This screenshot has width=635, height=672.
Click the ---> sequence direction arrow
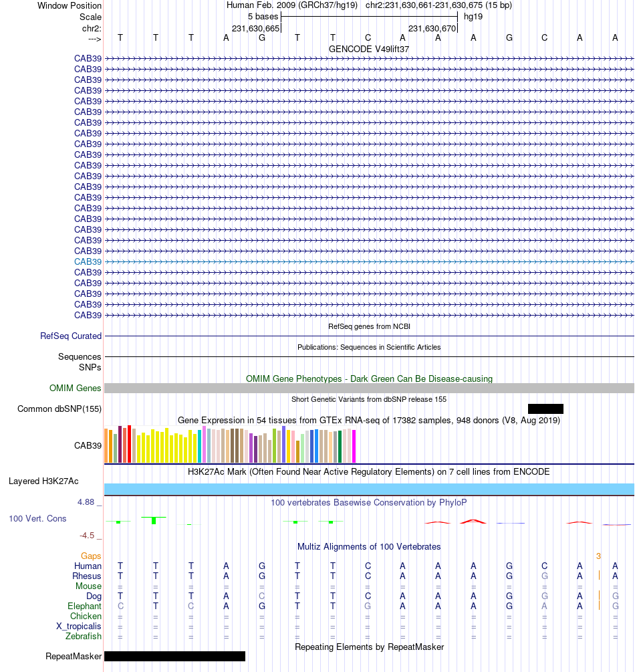[x=95, y=39]
